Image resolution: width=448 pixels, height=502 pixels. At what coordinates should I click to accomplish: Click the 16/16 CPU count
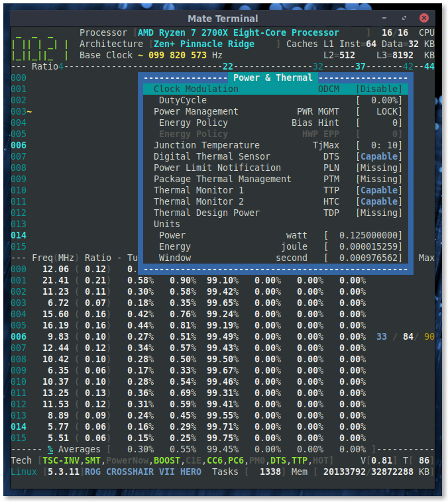tap(395, 32)
